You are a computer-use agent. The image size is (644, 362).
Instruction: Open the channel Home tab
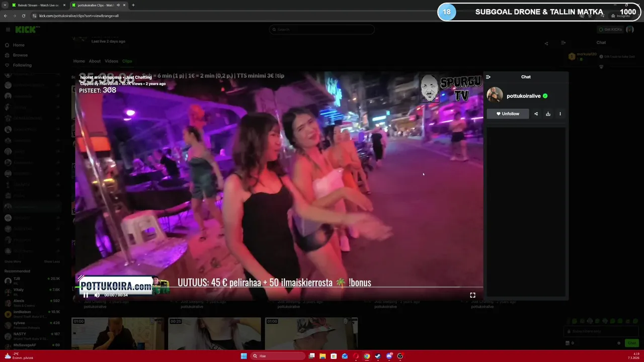[79, 61]
